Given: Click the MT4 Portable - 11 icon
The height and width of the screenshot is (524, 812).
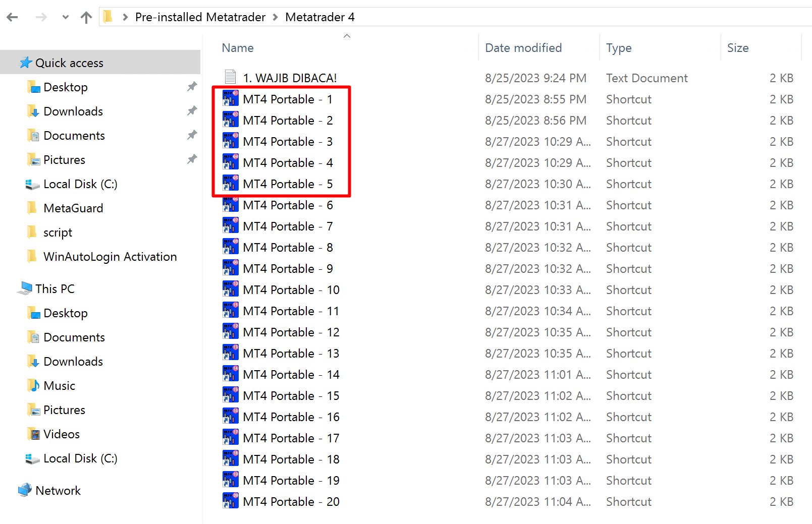Looking at the screenshot, I should click(231, 310).
